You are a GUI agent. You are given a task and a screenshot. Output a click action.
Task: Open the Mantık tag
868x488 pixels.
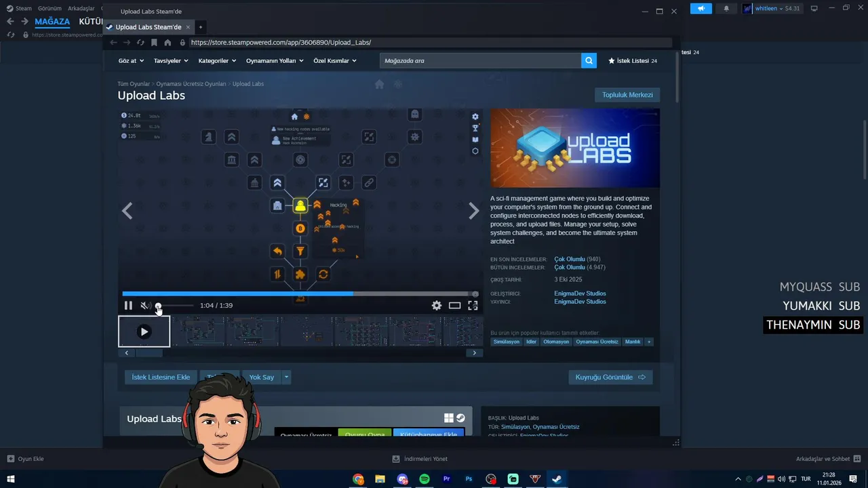pyautogui.click(x=633, y=342)
